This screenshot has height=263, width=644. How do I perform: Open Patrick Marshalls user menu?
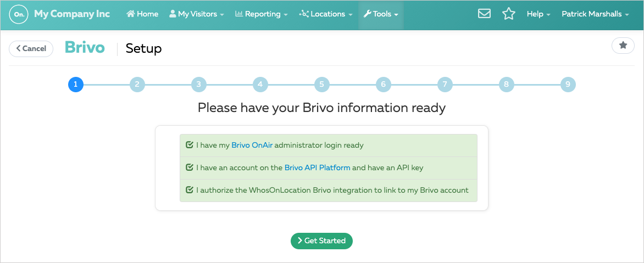pos(595,14)
